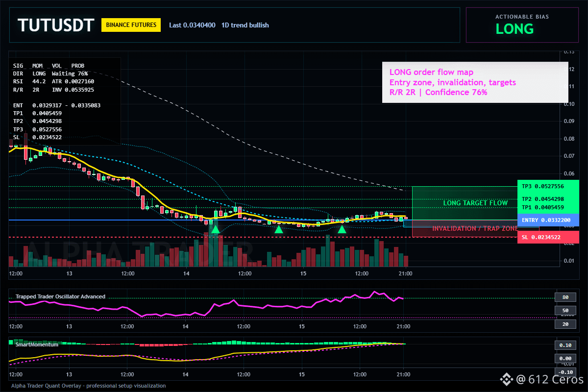Viewport: 588px width, 392px height.
Task: Click the latest green triangle signal after day 15
Action: [x=342, y=229]
